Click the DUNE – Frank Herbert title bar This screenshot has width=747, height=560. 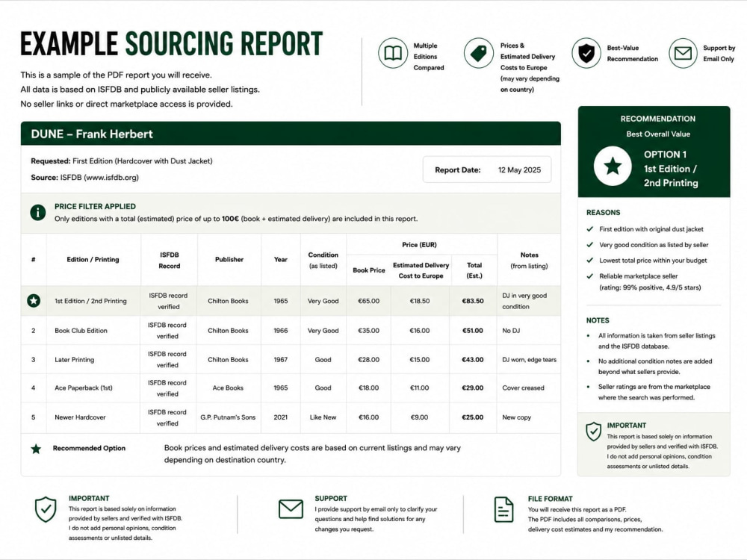(291, 134)
